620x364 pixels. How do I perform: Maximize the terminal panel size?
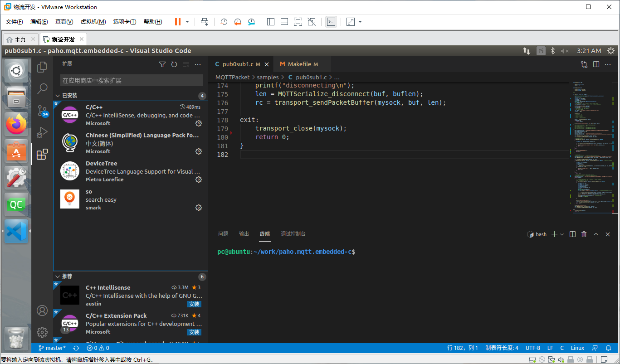click(x=596, y=234)
